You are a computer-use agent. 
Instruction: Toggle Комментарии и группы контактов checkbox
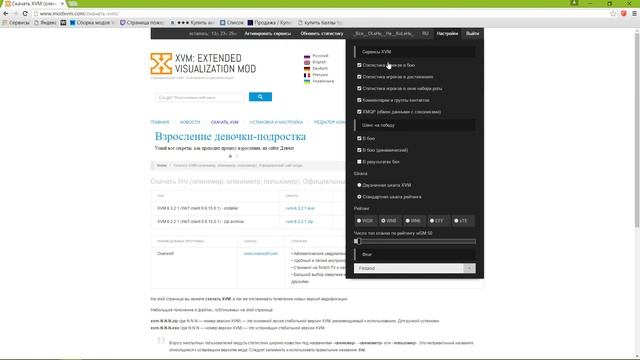359,100
